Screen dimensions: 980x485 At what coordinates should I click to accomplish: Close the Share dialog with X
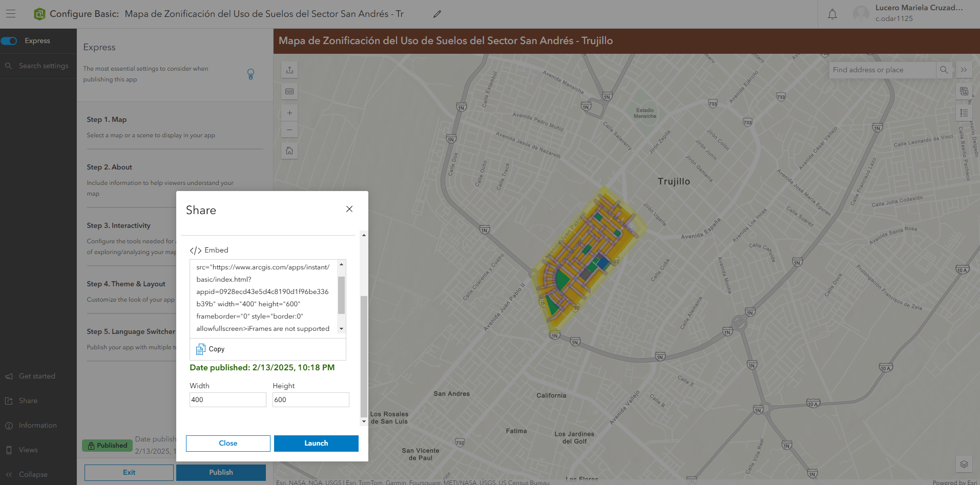349,209
